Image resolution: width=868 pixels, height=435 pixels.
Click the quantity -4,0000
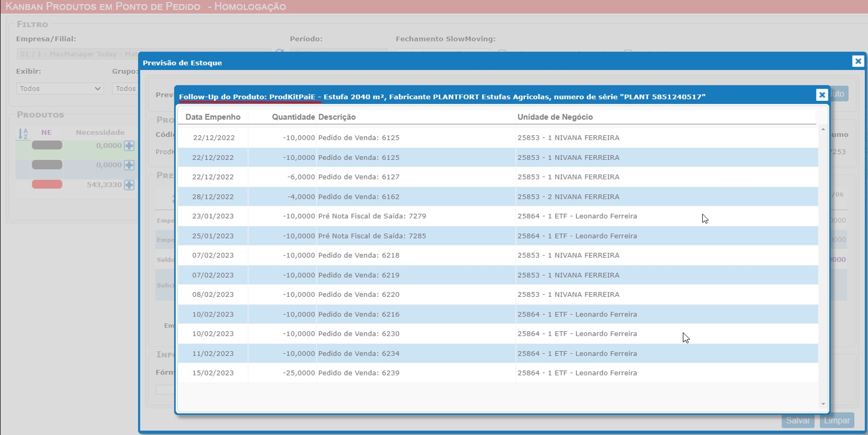coord(301,197)
